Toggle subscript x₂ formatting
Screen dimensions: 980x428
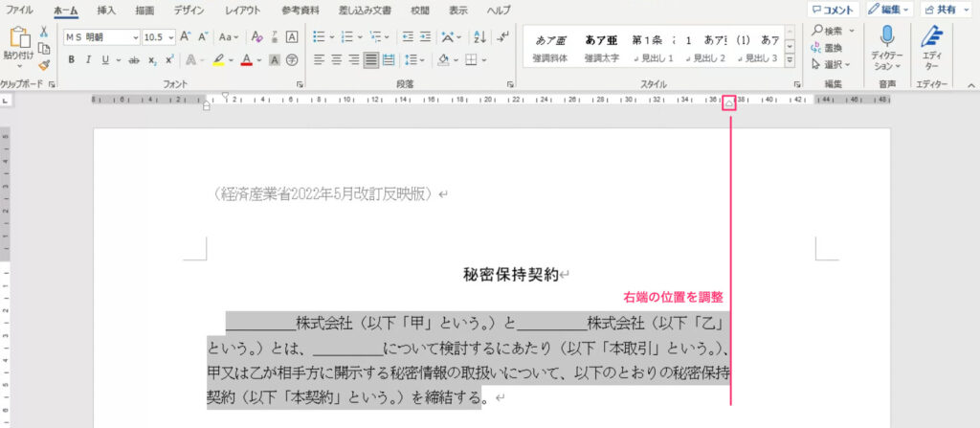152,60
